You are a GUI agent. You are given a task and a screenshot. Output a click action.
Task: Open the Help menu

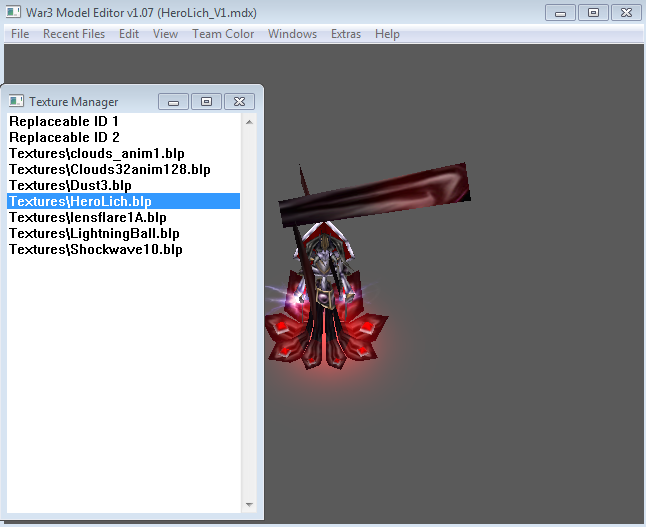coord(387,34)
